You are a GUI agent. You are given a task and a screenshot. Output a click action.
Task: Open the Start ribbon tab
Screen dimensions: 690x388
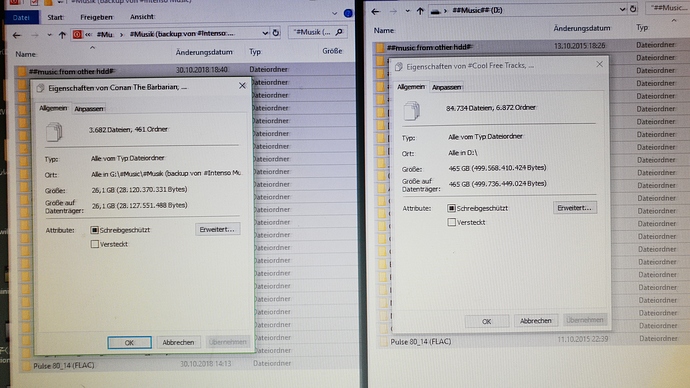(55, 17)
